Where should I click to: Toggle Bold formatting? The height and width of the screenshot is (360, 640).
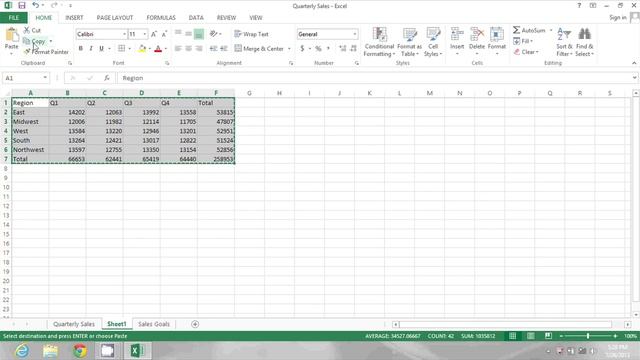(81, 49)
